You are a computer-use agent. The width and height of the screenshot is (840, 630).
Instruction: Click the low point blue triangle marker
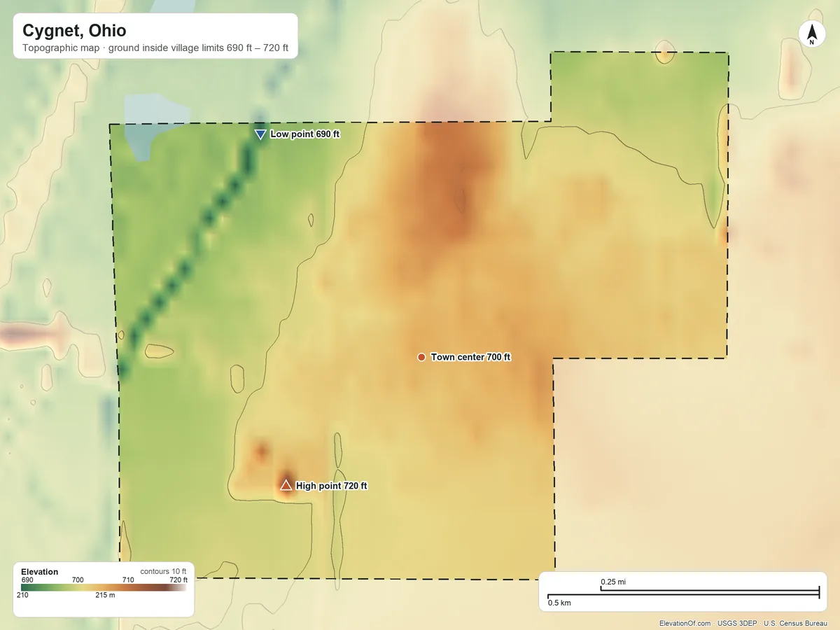pyautogui.click(x=260, y=134)
